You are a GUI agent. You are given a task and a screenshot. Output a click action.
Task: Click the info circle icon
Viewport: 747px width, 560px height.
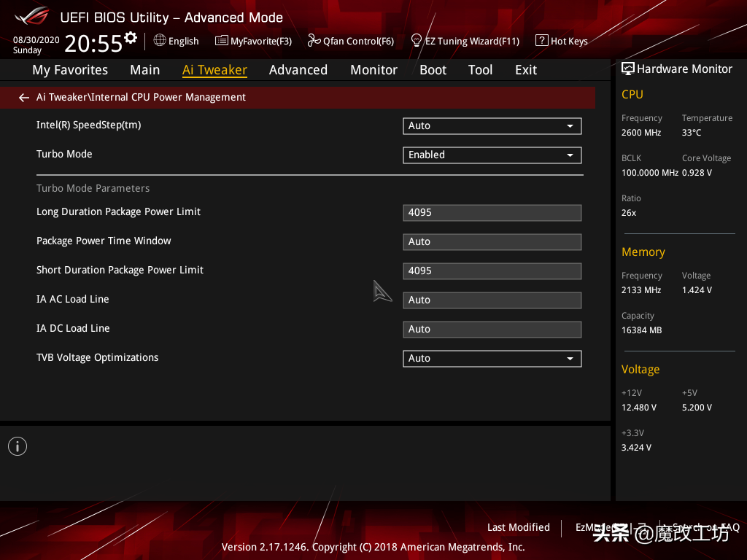pos(18,446)
